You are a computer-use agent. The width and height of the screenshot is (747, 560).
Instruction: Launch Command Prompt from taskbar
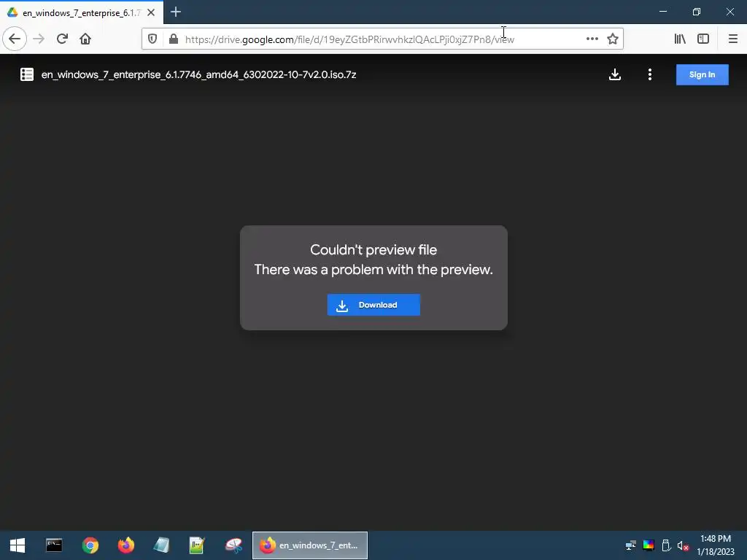(x=54, y=545)
